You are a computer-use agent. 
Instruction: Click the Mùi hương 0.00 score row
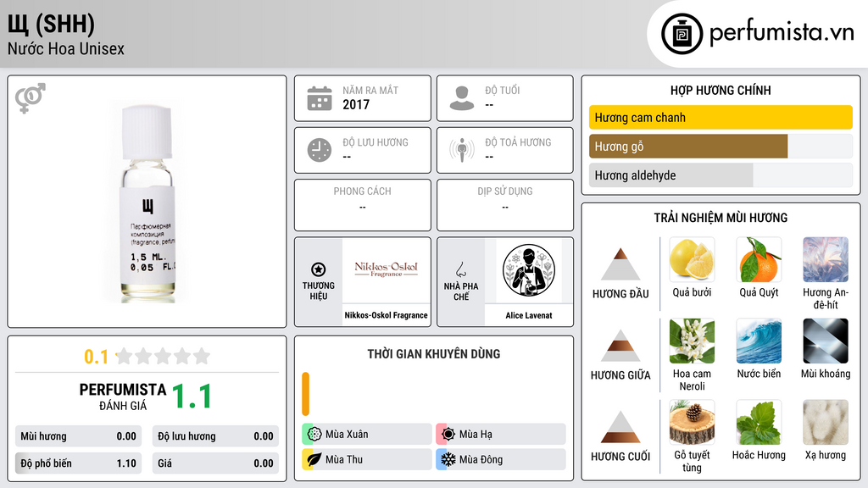click(x=78, y=436)
